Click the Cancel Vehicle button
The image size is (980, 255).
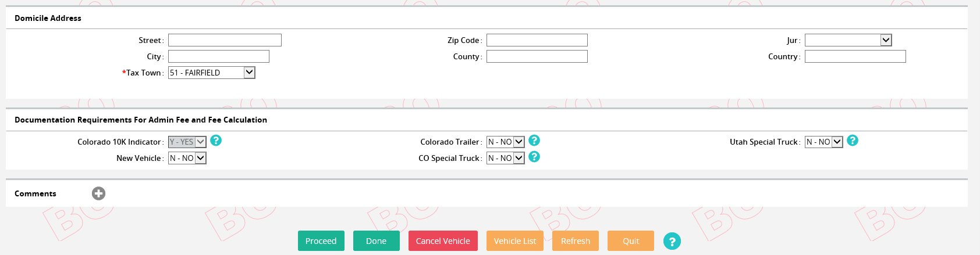tap(443, 241)
